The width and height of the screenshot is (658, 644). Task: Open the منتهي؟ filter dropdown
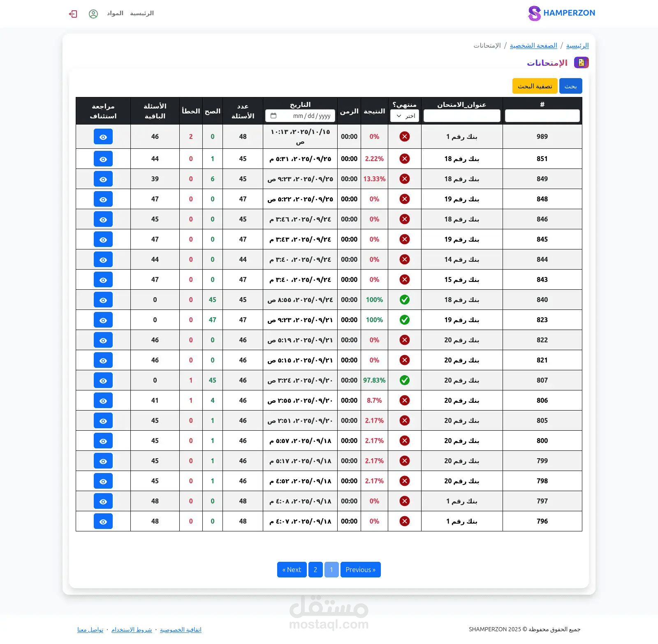(x=405, y=116)
